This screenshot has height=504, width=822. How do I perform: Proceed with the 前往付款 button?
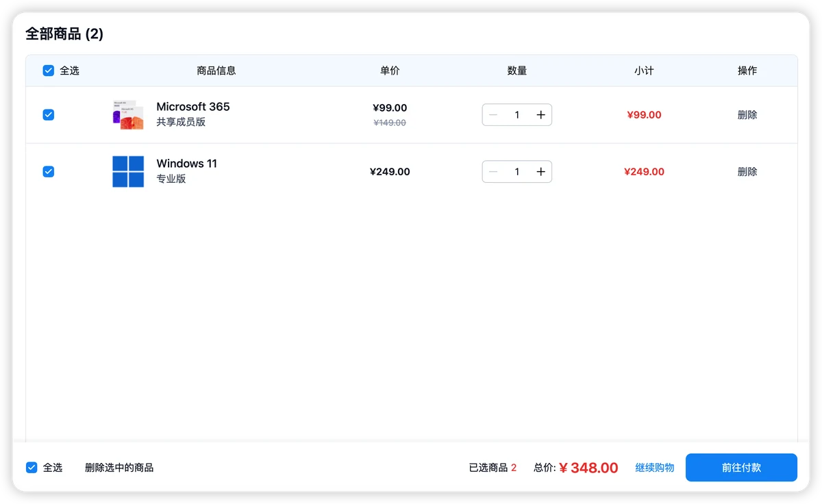(741, 468)
